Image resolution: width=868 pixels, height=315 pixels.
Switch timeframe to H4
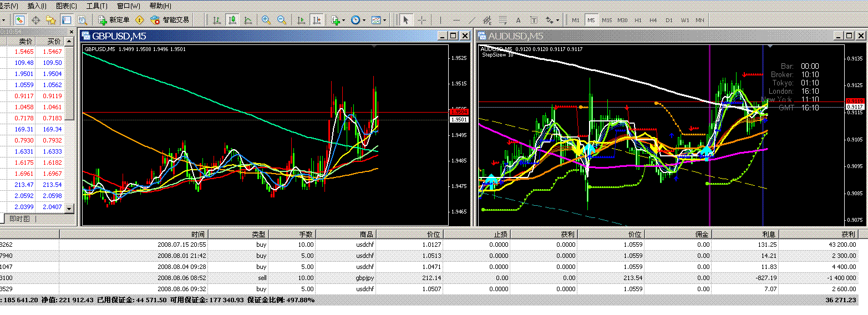[653, 20]
